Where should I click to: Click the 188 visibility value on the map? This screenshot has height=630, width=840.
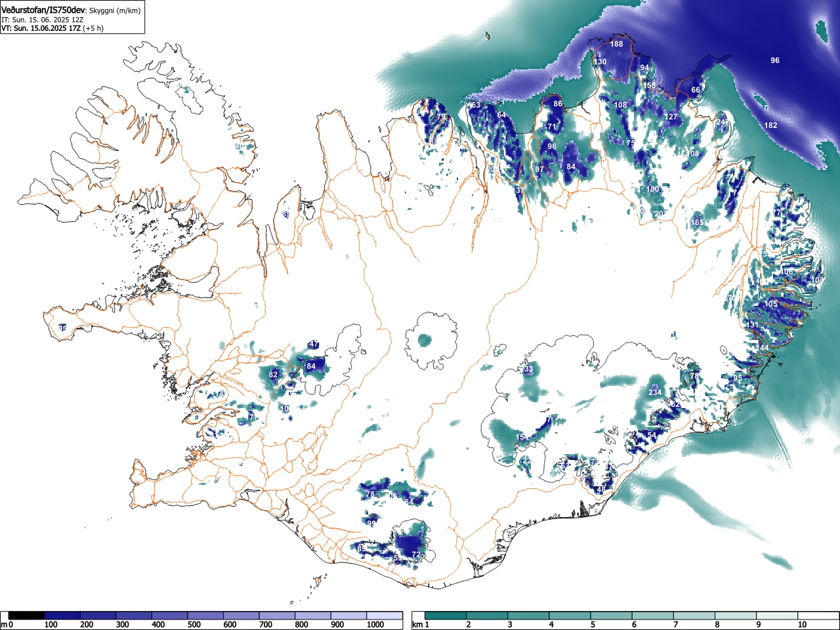[x=616, y=44]
